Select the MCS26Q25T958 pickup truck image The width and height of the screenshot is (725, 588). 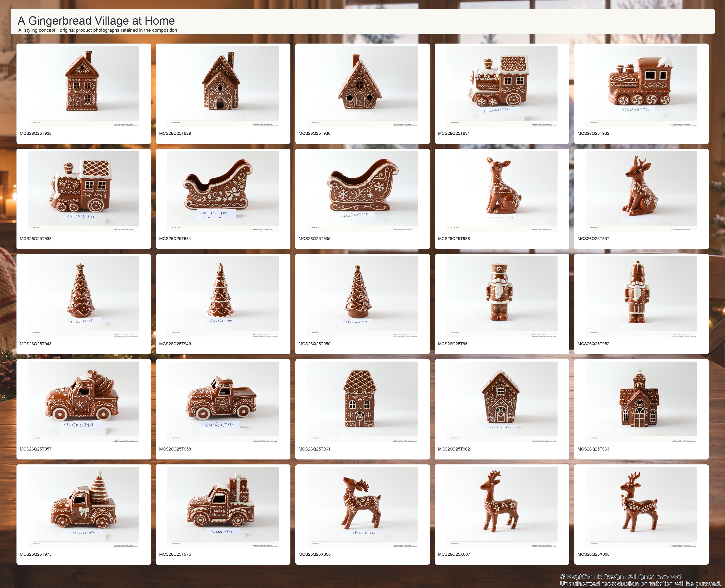223,402
